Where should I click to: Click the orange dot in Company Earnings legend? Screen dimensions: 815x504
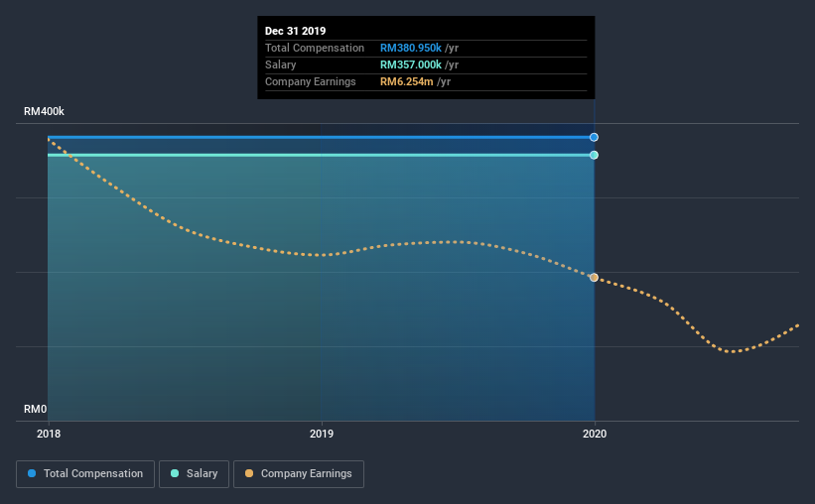pos(249,473)
